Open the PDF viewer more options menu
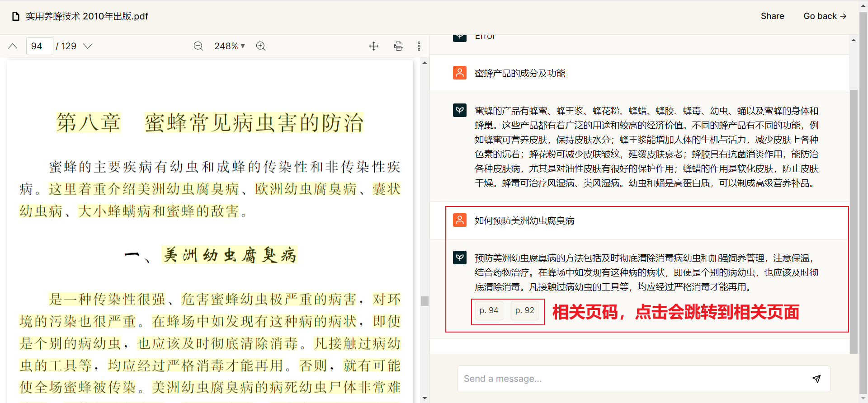This screenshot has width=868, height=403. click(x=419, y=46)
